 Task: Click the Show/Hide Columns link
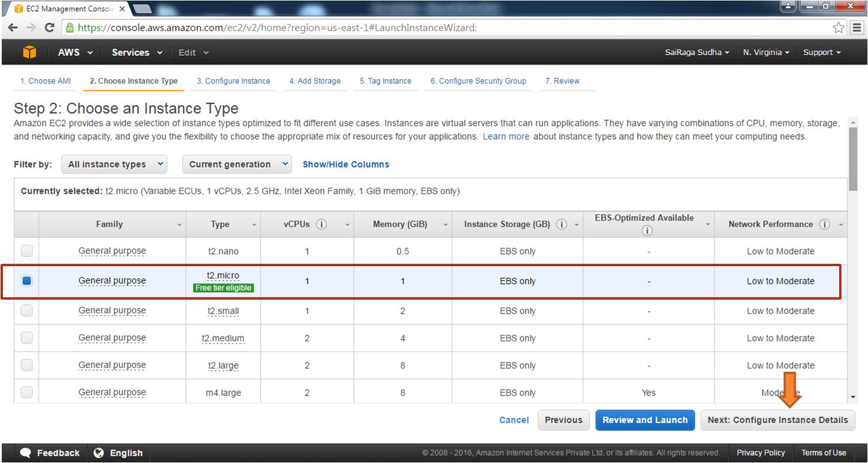click(x=346, y=164)
